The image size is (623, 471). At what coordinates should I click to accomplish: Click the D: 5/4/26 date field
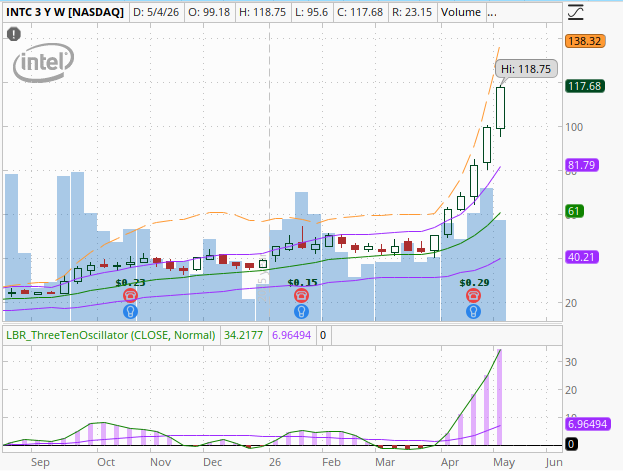156,12
